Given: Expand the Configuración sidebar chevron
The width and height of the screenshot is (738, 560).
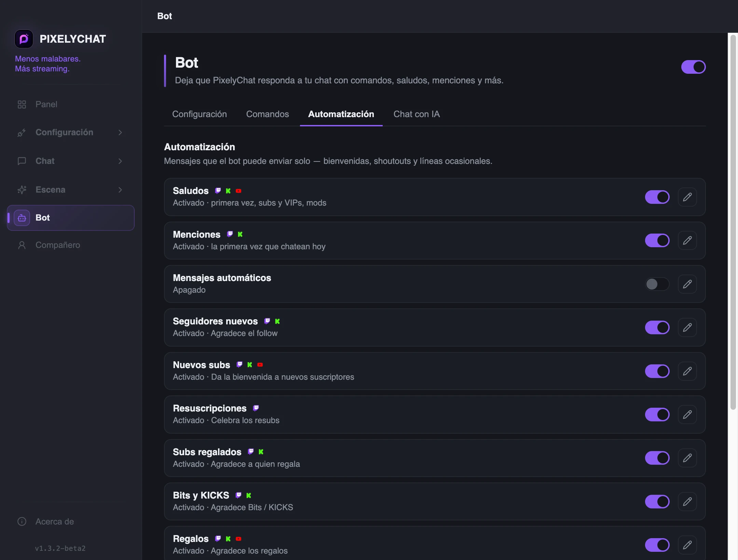Looking at the screenshot, I should coord(120,132).
